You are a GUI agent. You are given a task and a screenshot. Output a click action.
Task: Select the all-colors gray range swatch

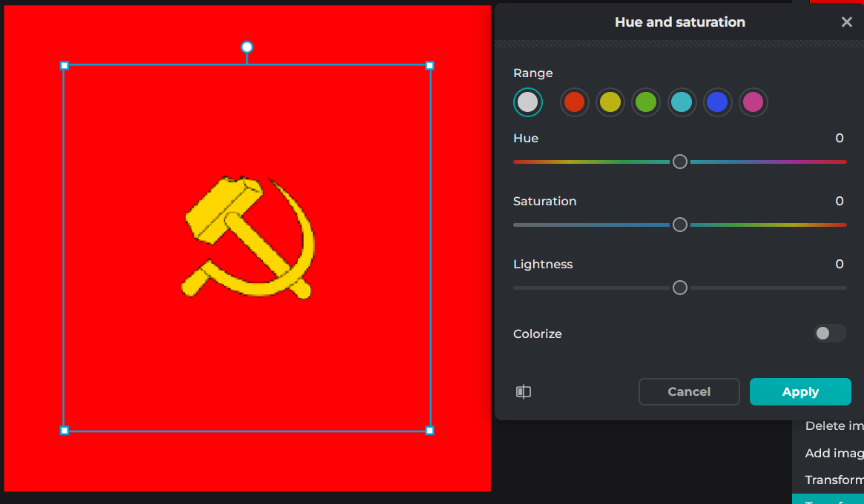527,102
